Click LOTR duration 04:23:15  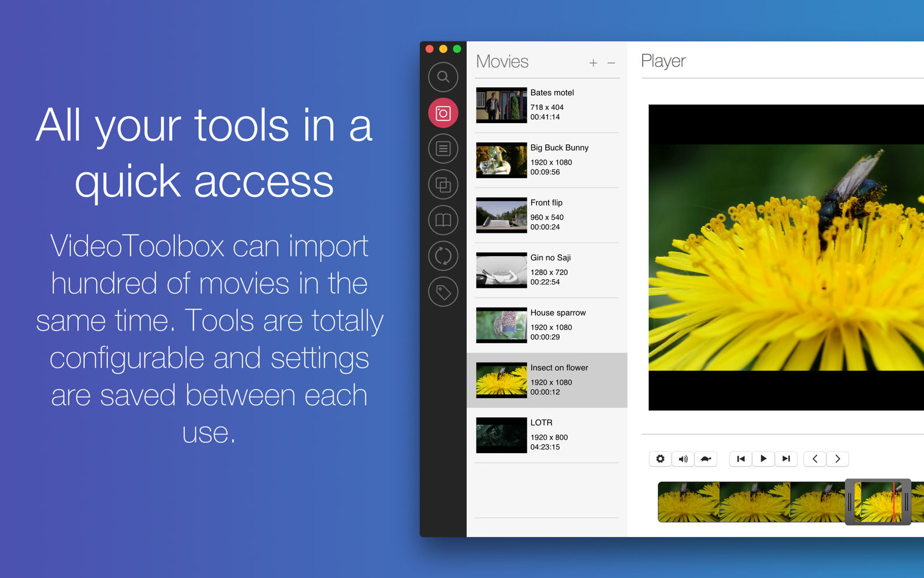[545, 447]
